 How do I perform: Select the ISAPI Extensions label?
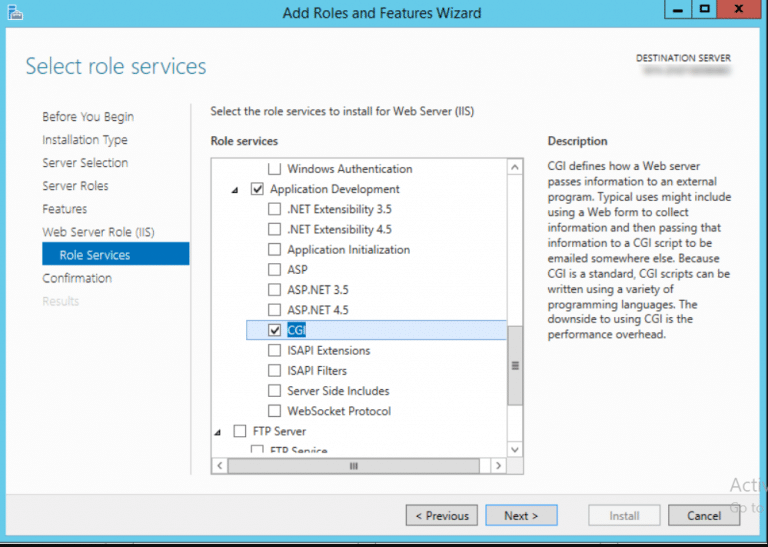click(x=329, y=350)
